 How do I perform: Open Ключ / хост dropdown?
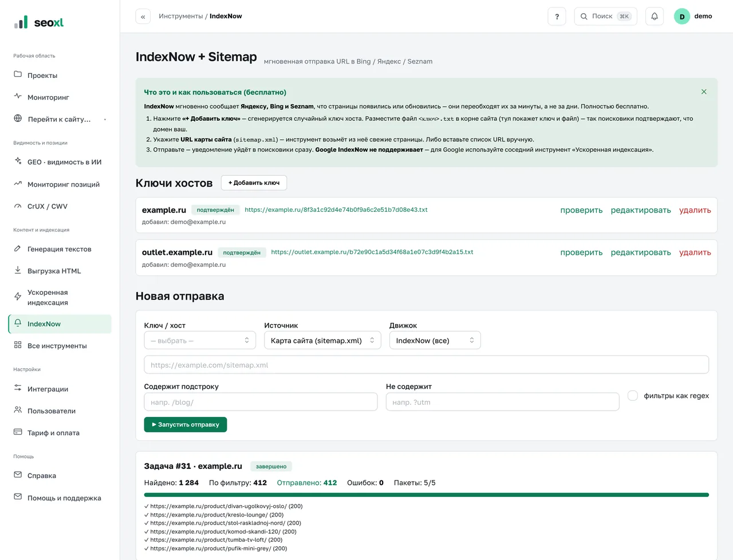pos(200,340)
